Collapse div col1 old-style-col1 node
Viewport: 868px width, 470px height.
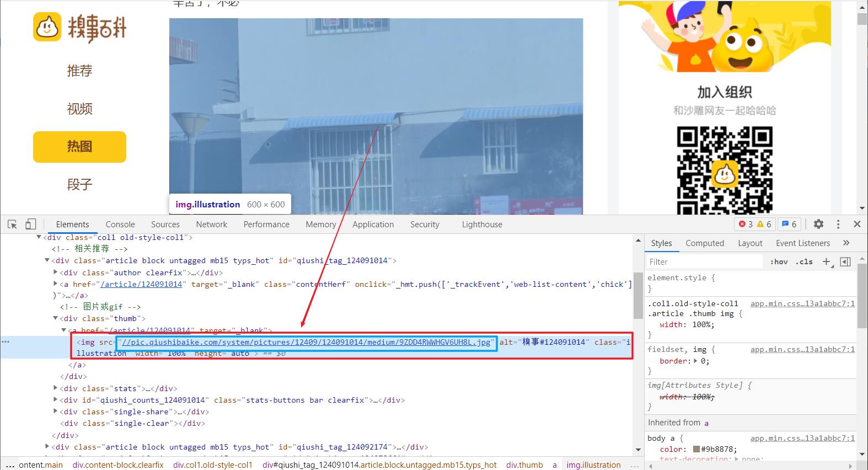pyautogui.click(x=39, y=237)
